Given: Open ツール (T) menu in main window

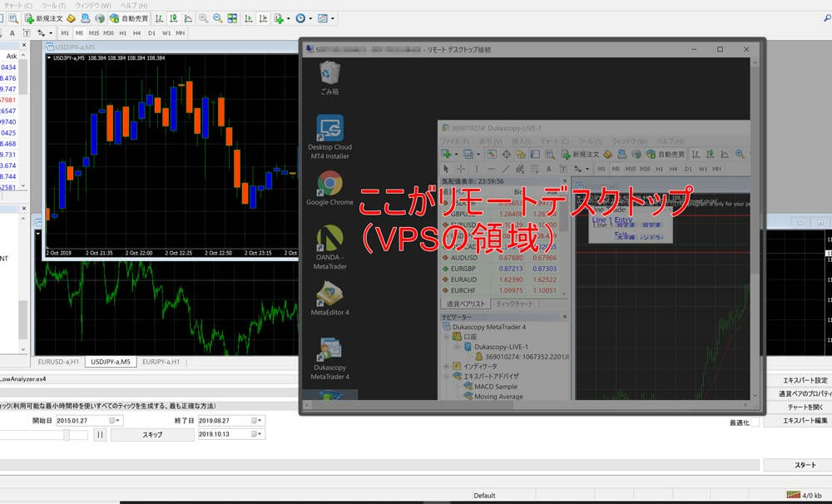Looking at the screenshot, I should coord(53,5).
